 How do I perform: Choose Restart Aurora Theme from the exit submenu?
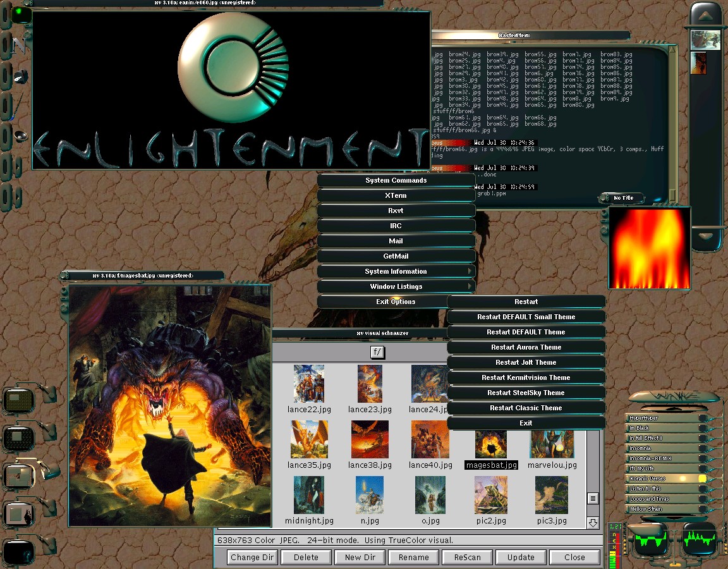coord(526,347)
